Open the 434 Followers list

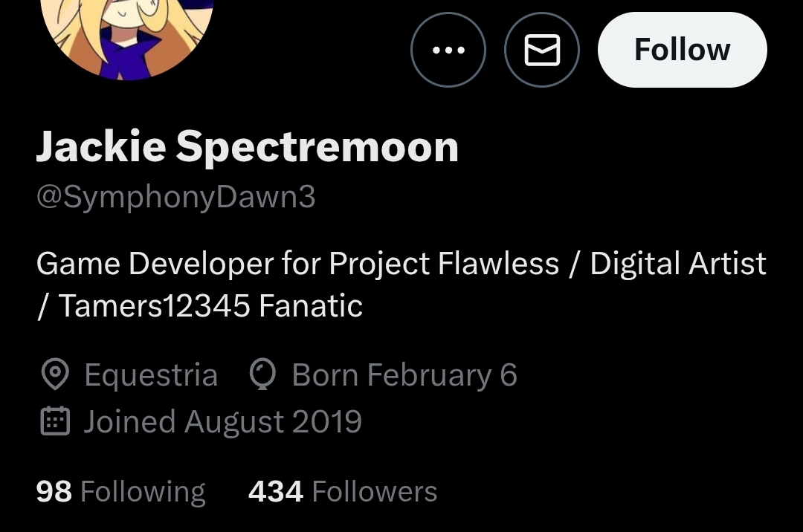(343, 492)
